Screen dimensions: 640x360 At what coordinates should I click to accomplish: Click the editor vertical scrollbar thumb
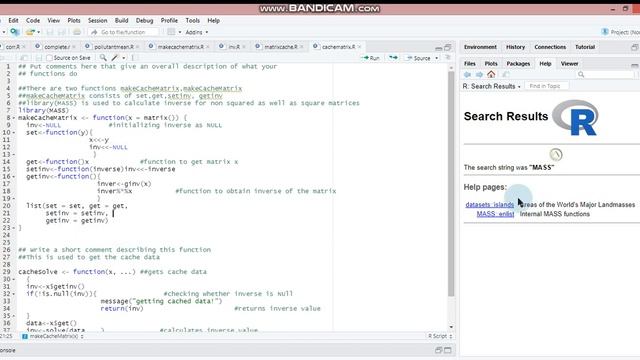point(451,184)
